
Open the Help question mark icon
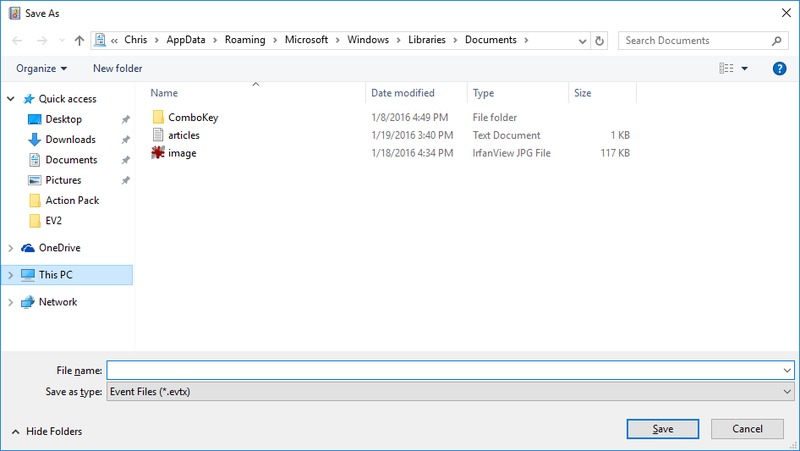click(779, 68)
